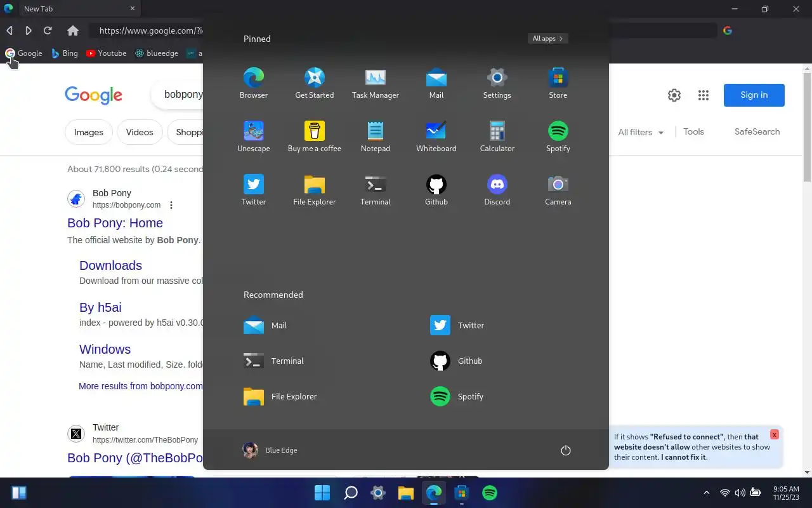Viewport: 812px width, 508px height.
Task: Open the Google apps grid
Action: 704,95
